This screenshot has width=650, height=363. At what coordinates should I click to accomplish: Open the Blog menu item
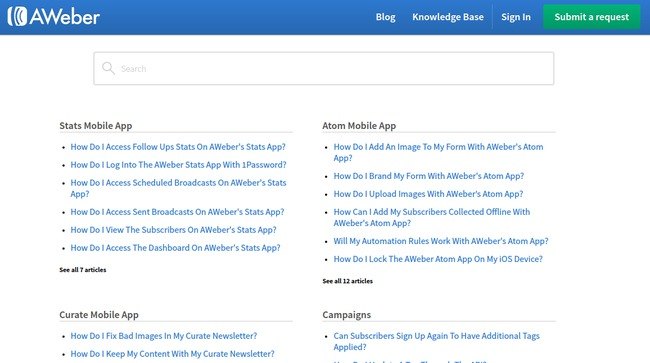(385, 17)
